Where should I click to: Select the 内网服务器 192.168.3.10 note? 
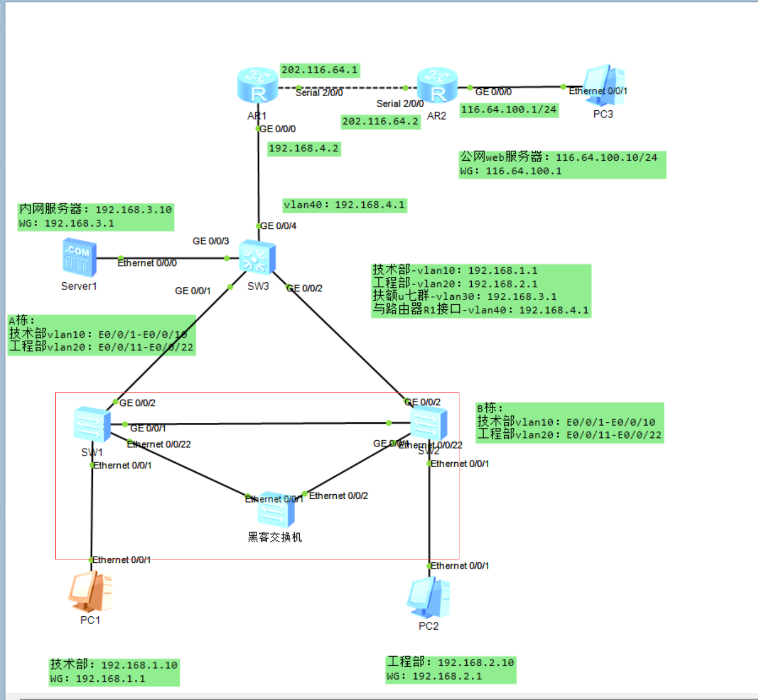click(96, 216)
